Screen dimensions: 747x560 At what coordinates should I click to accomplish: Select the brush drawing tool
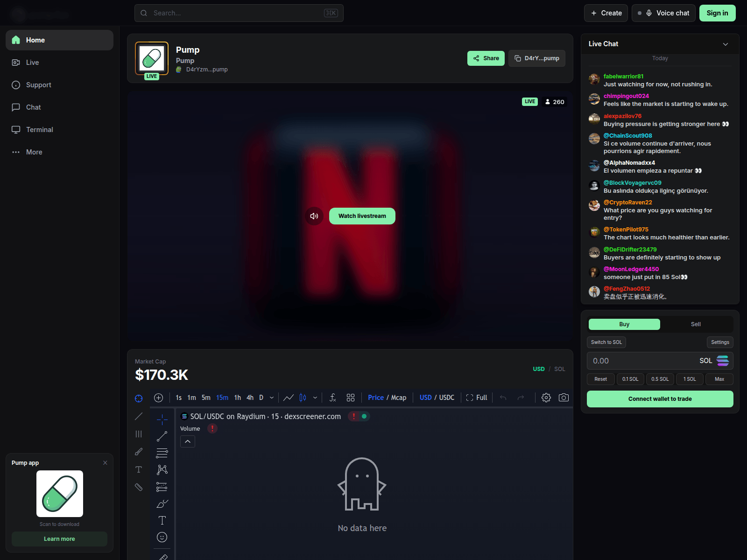(162, 504)
